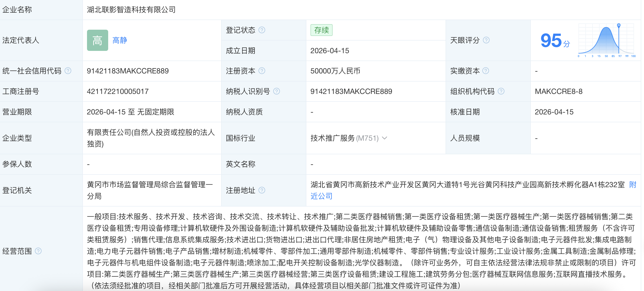Select the company name 湖北联影智造科技有限公司
This screenshot has width=644, height=291.
click(131, 10)
